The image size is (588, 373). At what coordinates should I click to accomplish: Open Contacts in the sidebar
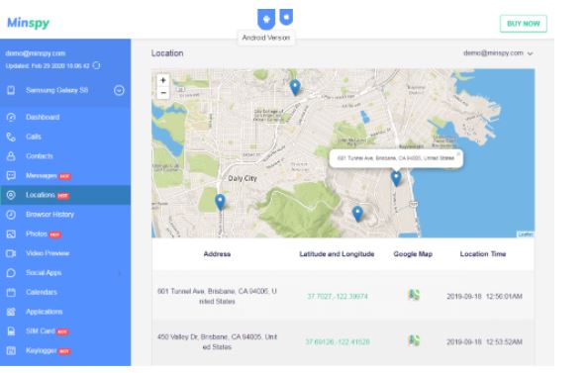coord(40,156)
